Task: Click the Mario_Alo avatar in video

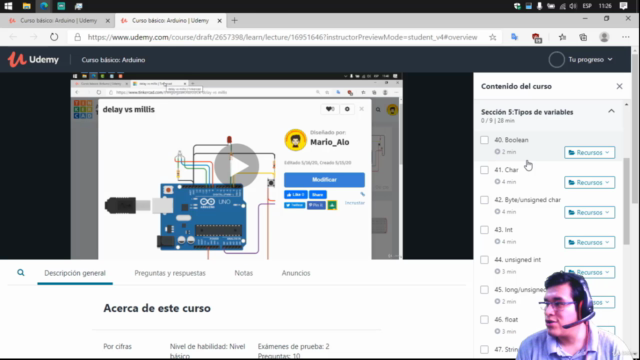Action: point(296,140)
